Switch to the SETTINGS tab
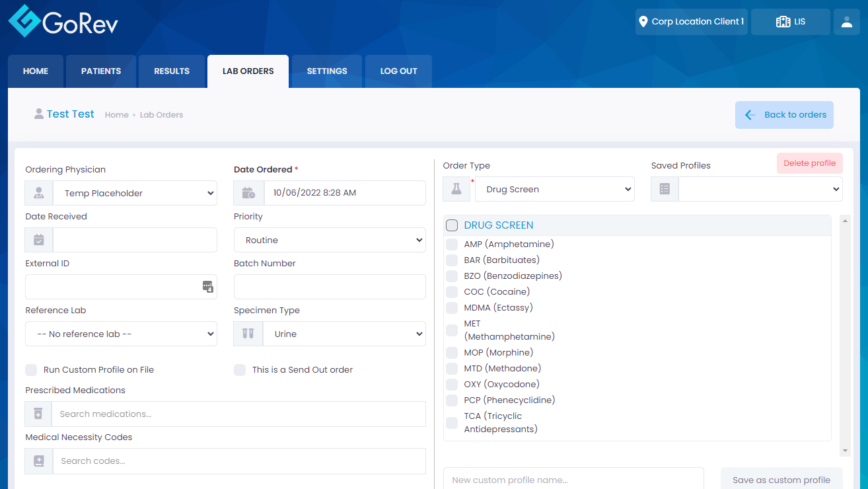Viewport: 868px width, 489px height. pyautogui.click(x=326, y=71)
